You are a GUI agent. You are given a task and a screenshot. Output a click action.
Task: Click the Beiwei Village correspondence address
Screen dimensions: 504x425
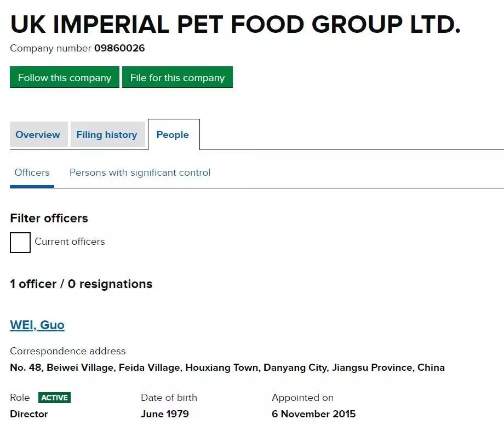click(227, 367)
